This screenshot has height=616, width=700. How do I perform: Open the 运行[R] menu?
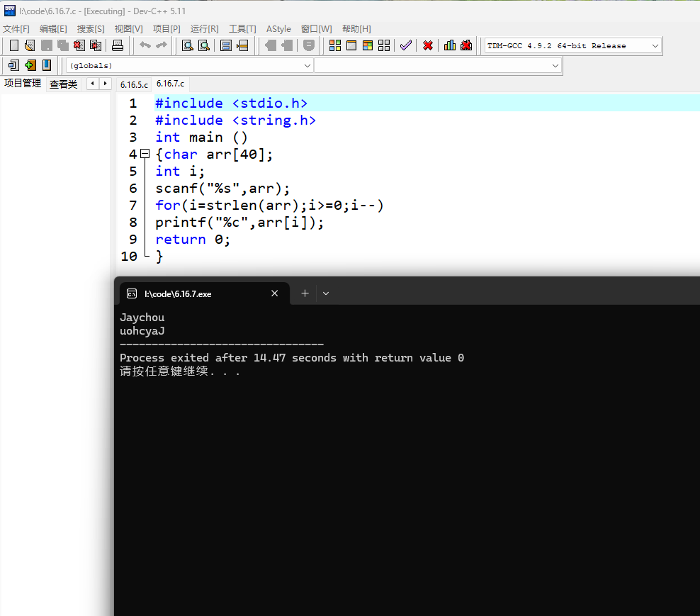[205, 29]
